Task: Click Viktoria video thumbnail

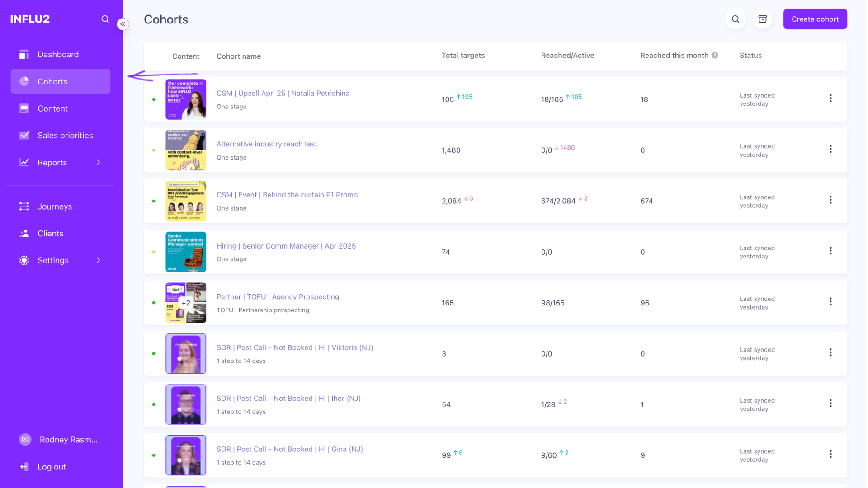Action: [x=186, y=354]
